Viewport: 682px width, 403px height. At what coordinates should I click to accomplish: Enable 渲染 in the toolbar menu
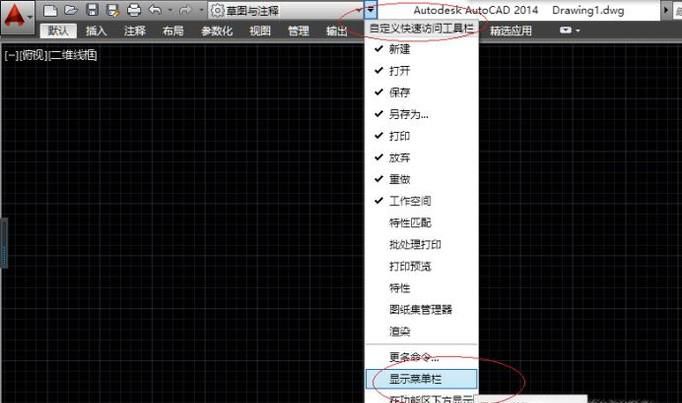pyautogui.click(x=421, y=331)
